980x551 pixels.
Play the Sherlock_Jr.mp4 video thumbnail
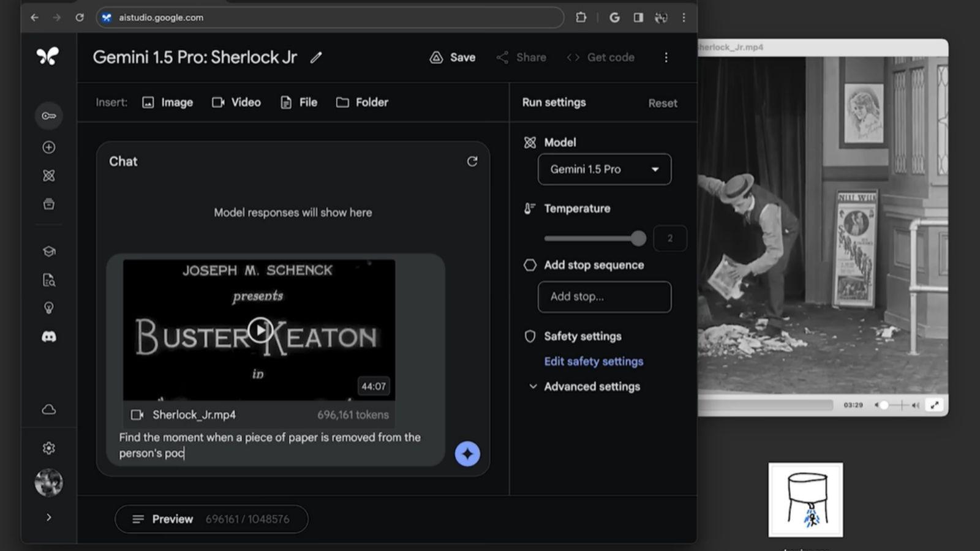(260, 330)
